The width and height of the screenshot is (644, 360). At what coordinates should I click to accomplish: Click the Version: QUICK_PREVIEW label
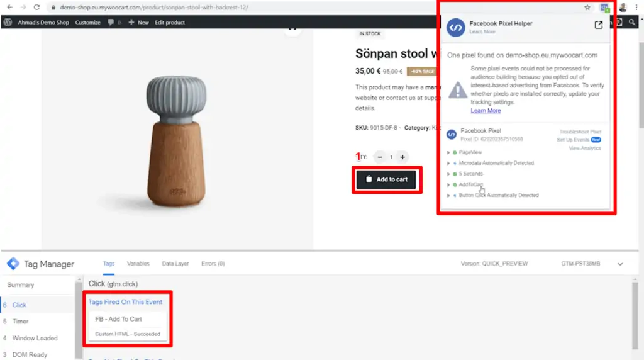point(494,264)
